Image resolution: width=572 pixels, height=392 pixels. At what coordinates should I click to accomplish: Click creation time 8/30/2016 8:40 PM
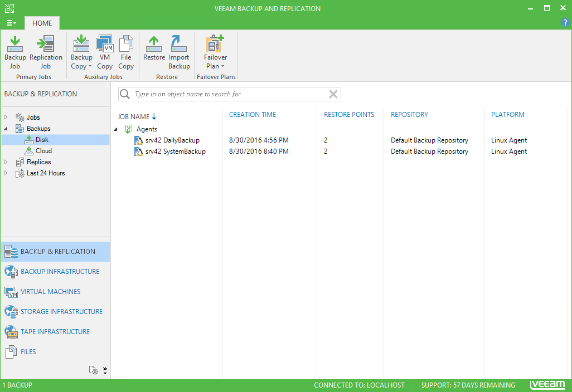[x=259, y=151]
